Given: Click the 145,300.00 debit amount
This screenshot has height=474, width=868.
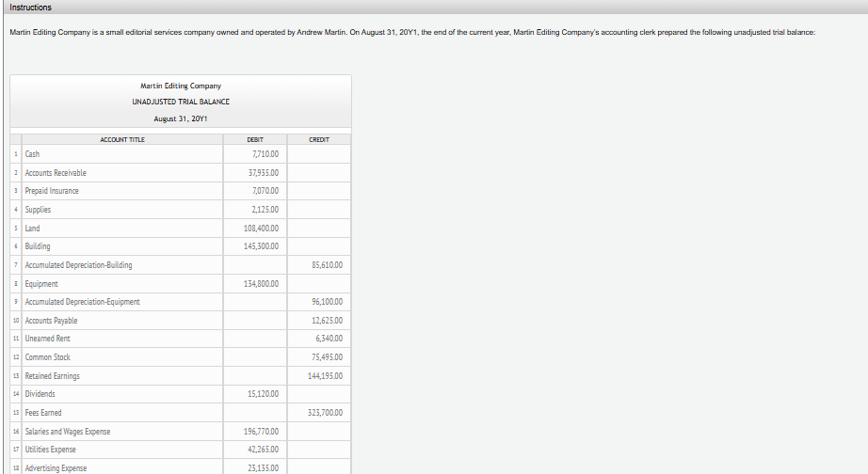Looking at the screenshot, I should point(262,246).
